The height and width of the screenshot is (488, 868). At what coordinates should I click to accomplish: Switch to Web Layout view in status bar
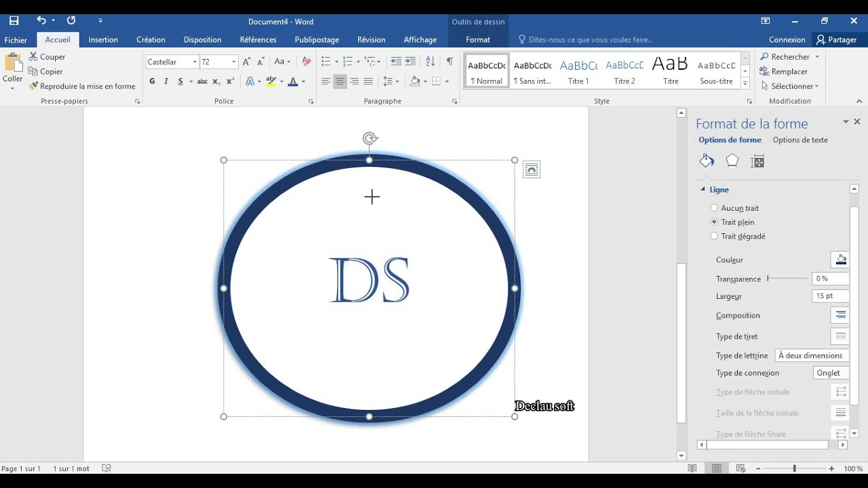[741, 468]
